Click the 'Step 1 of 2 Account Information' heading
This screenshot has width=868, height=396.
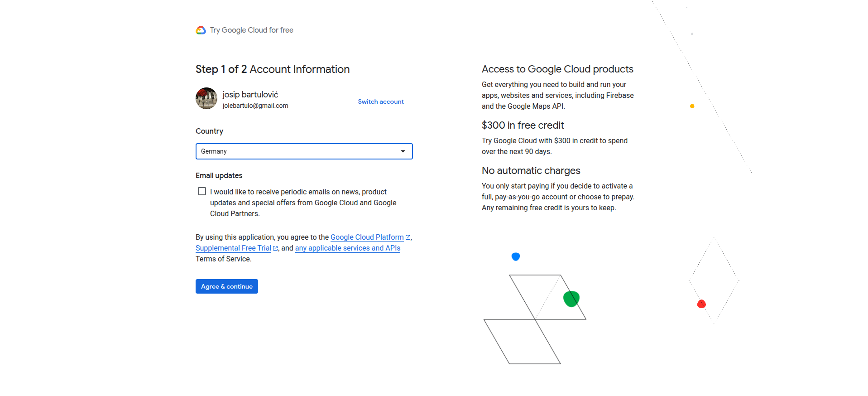(273, 69)
